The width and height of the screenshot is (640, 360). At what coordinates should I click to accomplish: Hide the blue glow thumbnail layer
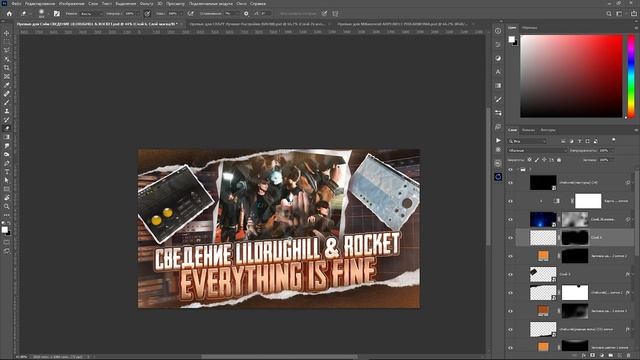pyautogui.click(x=510, y=219)
